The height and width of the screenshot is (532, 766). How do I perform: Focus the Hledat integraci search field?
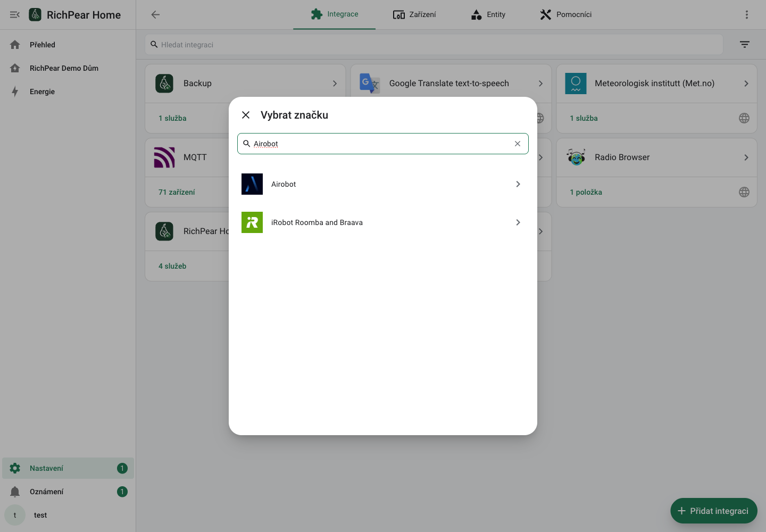click(434, 45)
